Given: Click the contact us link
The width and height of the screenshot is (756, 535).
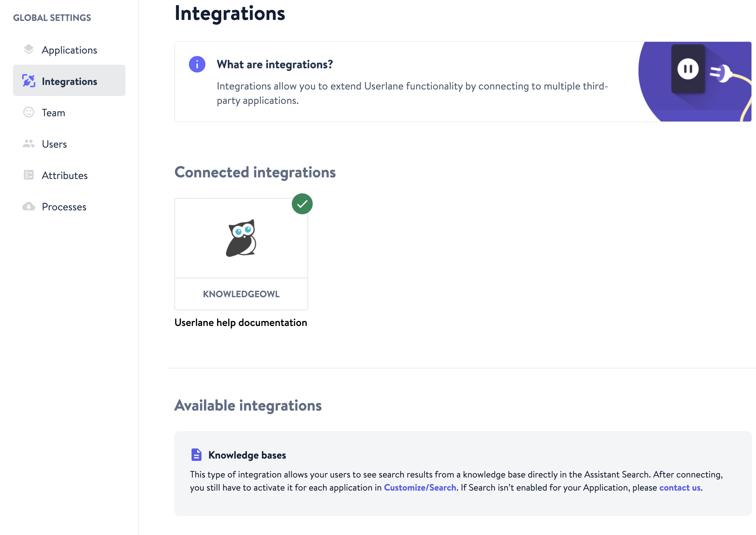Looking at the screenshot, I should pyautogui.click(x=680, y=488).
